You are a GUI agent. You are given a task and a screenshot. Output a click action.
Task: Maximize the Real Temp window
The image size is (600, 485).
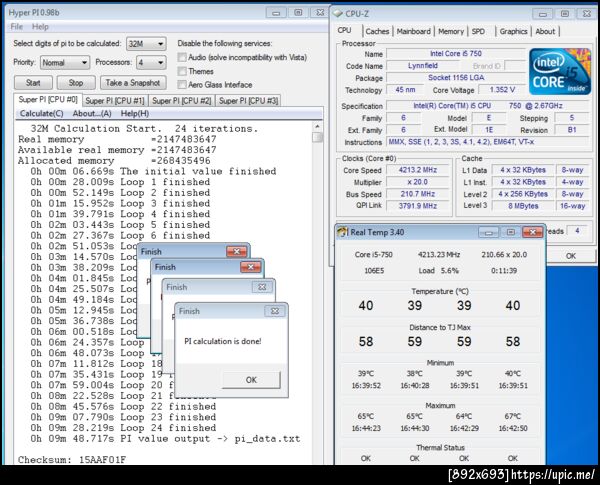(x=510, y=232)
